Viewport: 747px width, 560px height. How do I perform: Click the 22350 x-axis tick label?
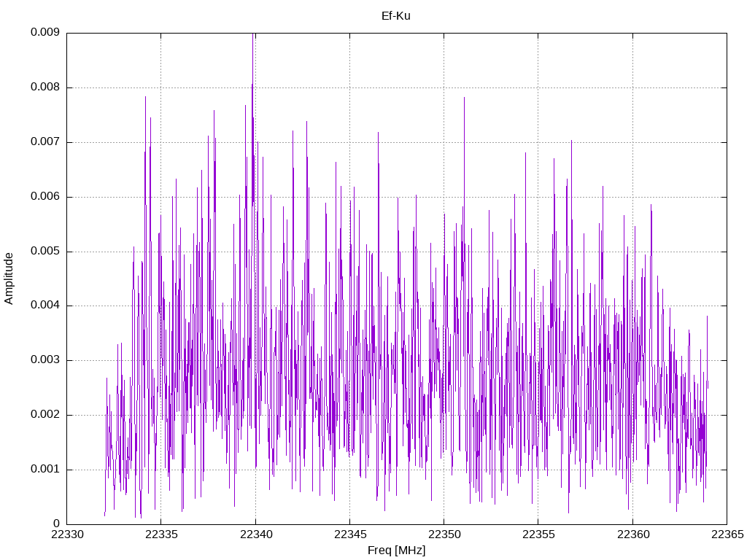(444, 534)
